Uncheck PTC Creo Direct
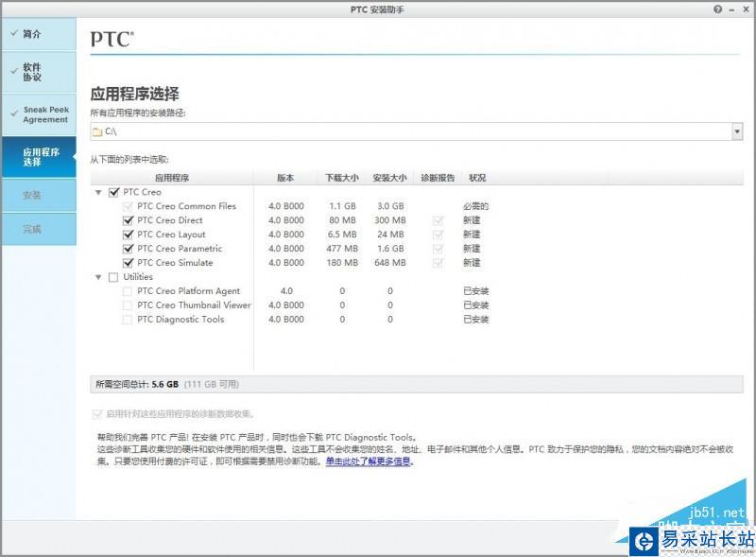Screen dimensions: 756x557 (x=128, y=220)
